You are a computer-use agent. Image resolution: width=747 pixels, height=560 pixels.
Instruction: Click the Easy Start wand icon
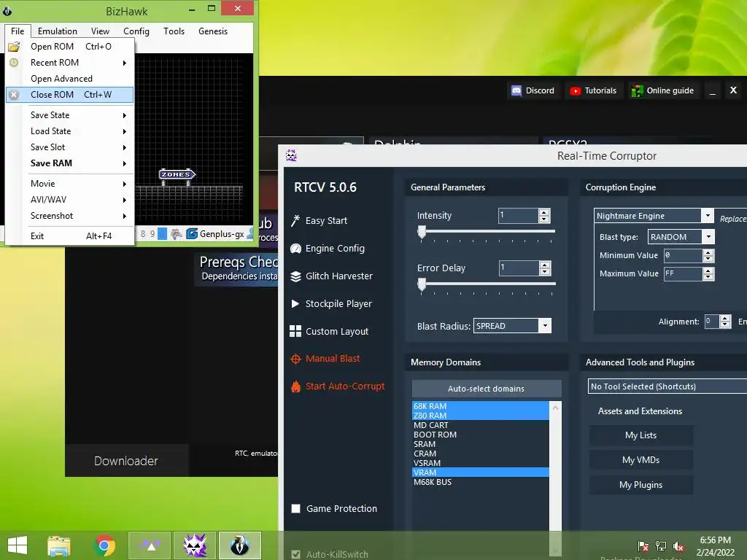[x=295, y=220]
